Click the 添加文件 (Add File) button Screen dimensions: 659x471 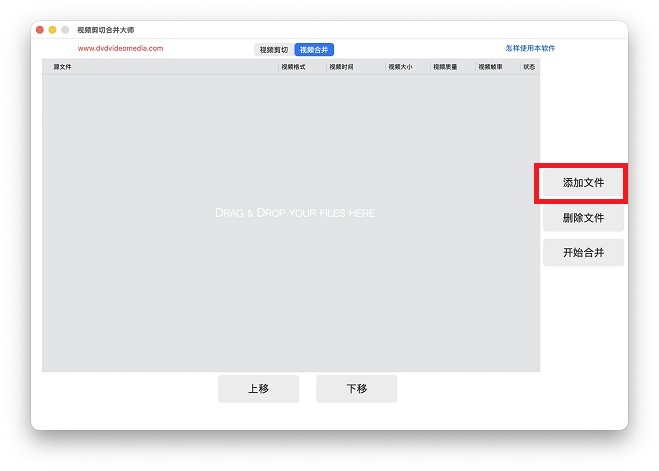coord(582,183)
